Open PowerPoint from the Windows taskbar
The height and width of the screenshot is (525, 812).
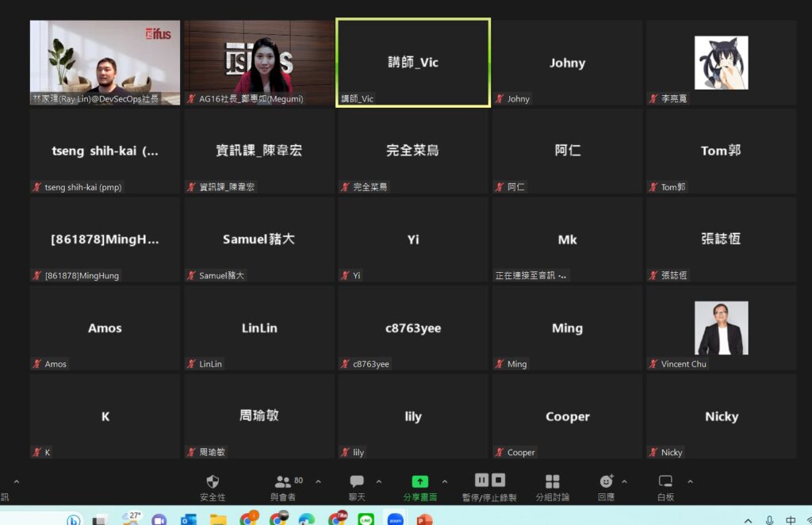424,519
